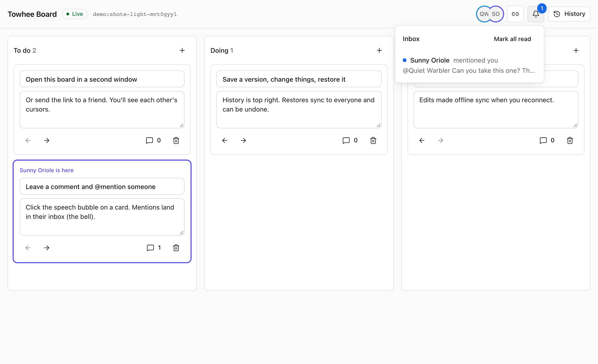Open comments on 'Leave a comment' card

154,248
